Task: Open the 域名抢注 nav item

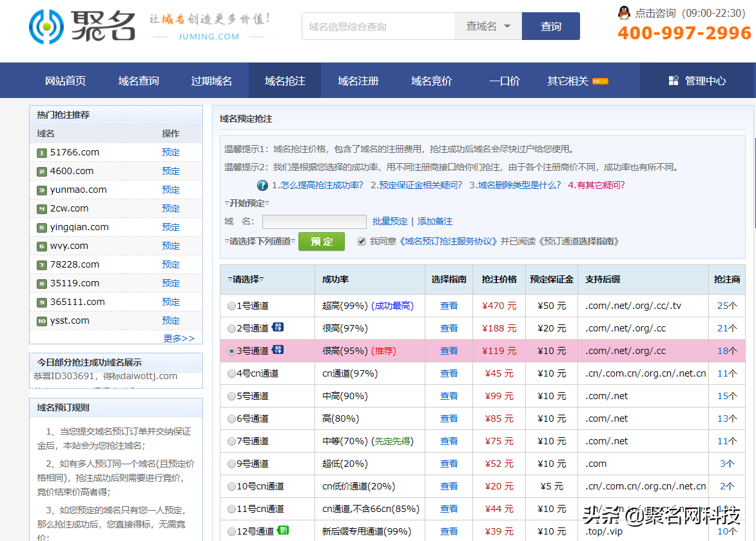Action: [x=285, y=81]
